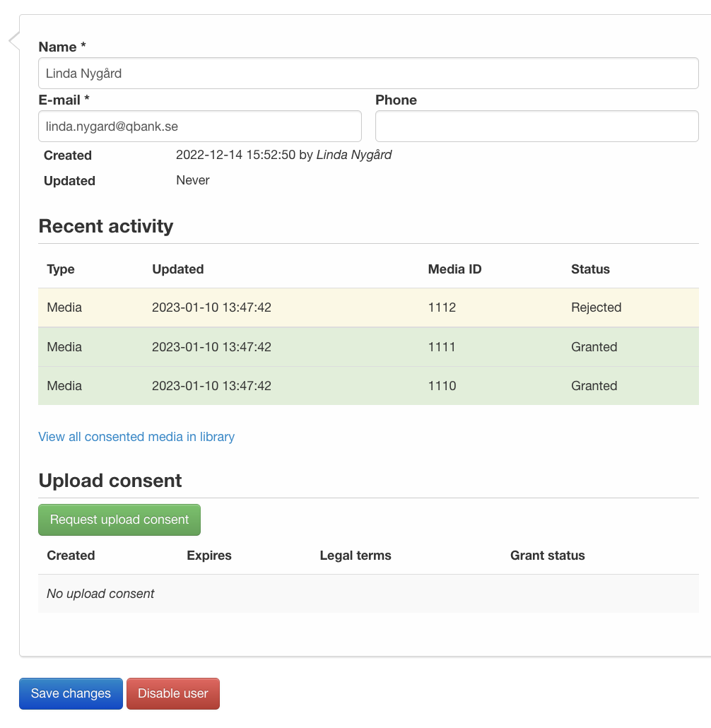Image resolution: width=711 pixels, height=728 pixels.
Task: Click the Expires column header
Action: pos(209,556)
